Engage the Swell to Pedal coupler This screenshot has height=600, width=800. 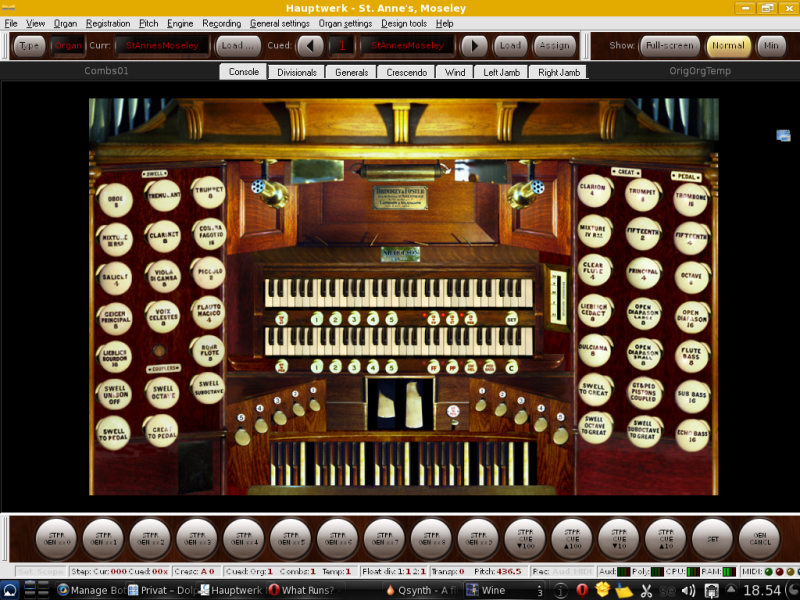pyautogui.click(x=113, y=433)
